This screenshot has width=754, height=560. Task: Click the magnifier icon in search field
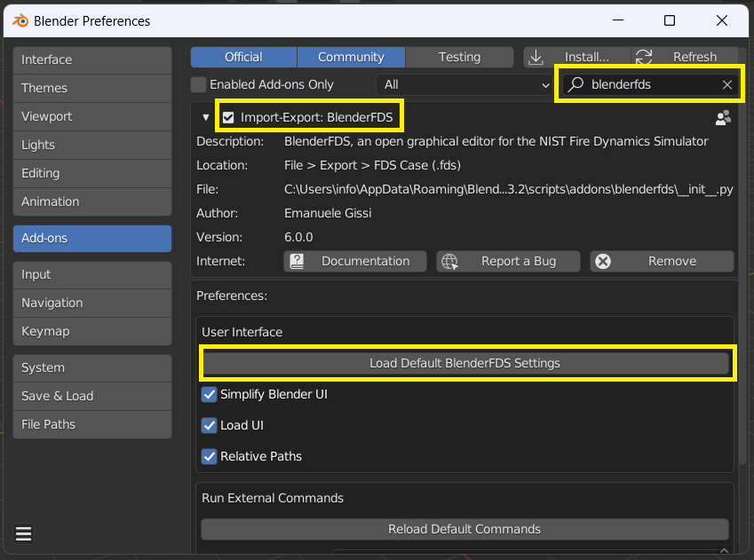(x=575, y=84)
